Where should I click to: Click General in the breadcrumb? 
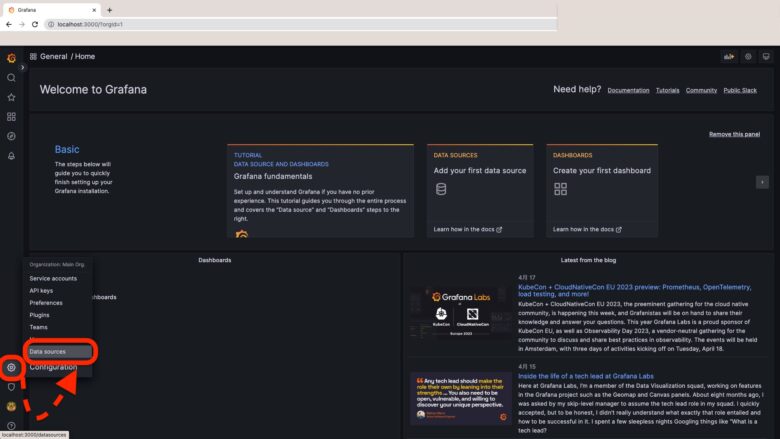pos(54,57)
